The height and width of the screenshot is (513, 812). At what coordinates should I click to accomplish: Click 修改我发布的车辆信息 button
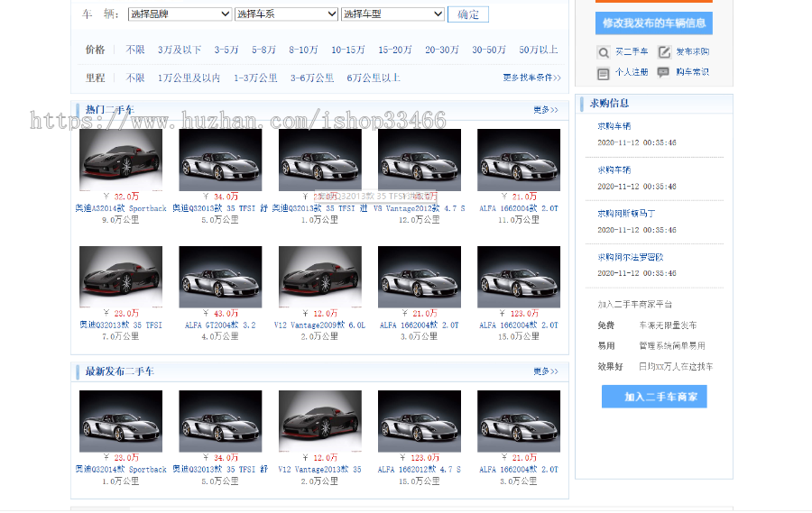[653, 23]
